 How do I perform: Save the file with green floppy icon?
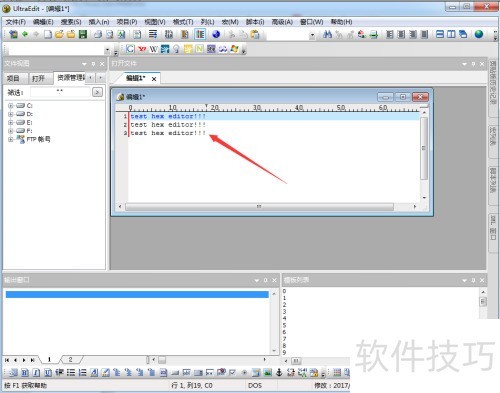pyautogui.click(x=83, y=34)
